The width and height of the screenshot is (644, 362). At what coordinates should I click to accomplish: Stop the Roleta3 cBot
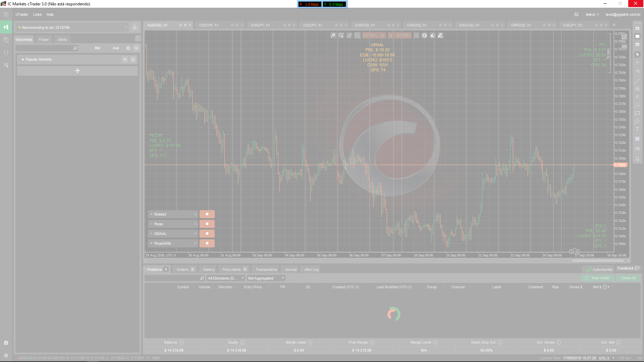coord(207,214)
